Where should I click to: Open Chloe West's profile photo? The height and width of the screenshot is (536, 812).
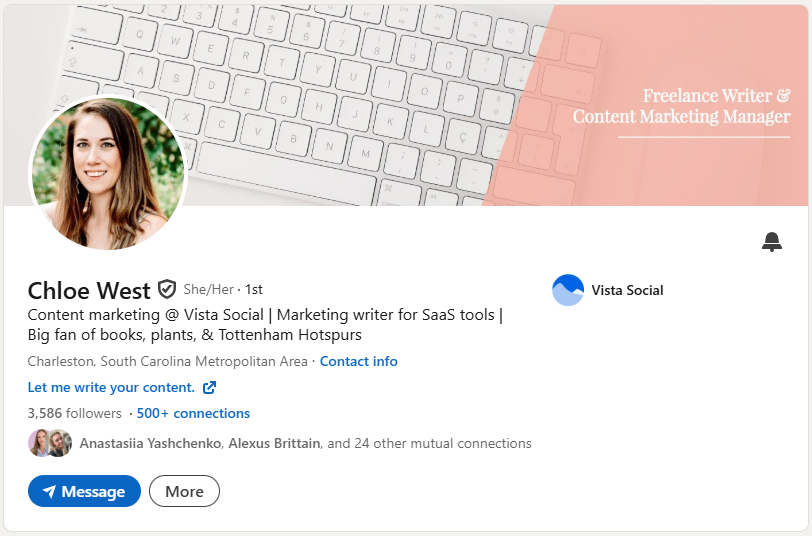(x=107, y=172)
